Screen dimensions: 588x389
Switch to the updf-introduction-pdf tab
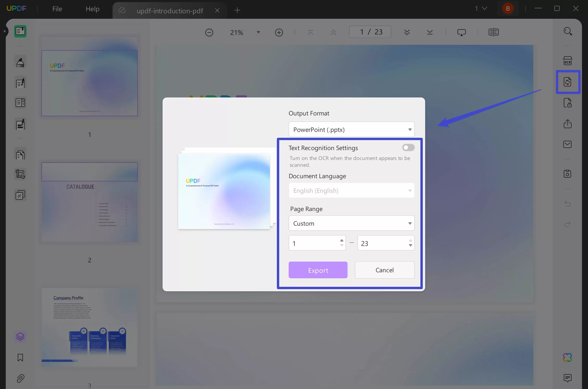pyautogui.click(x=170, y=11)
